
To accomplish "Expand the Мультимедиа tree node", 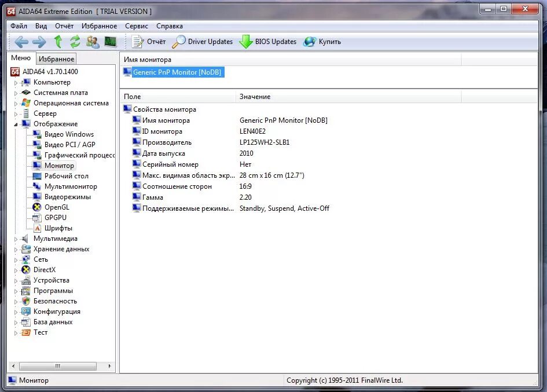I will (16, 240).
